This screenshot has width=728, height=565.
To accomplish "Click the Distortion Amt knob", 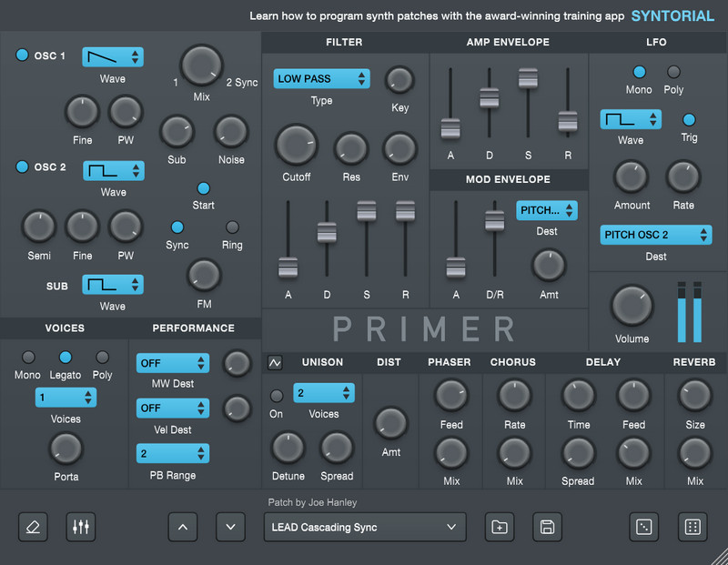I will (x=391, y=423).
